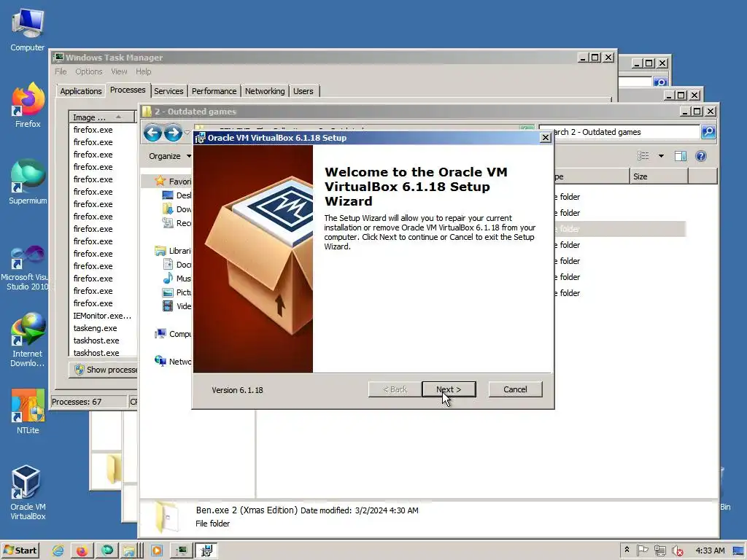
Task: Open Firefox from the taskbar
Action: point(82,551)
